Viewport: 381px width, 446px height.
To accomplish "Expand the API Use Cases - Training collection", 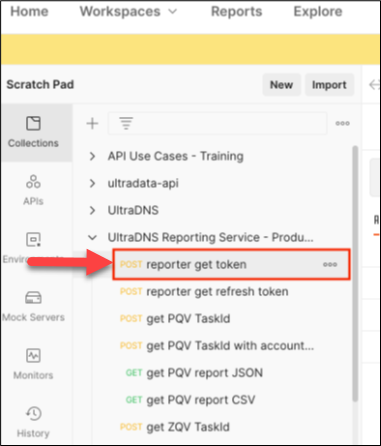I will point(92,156).
